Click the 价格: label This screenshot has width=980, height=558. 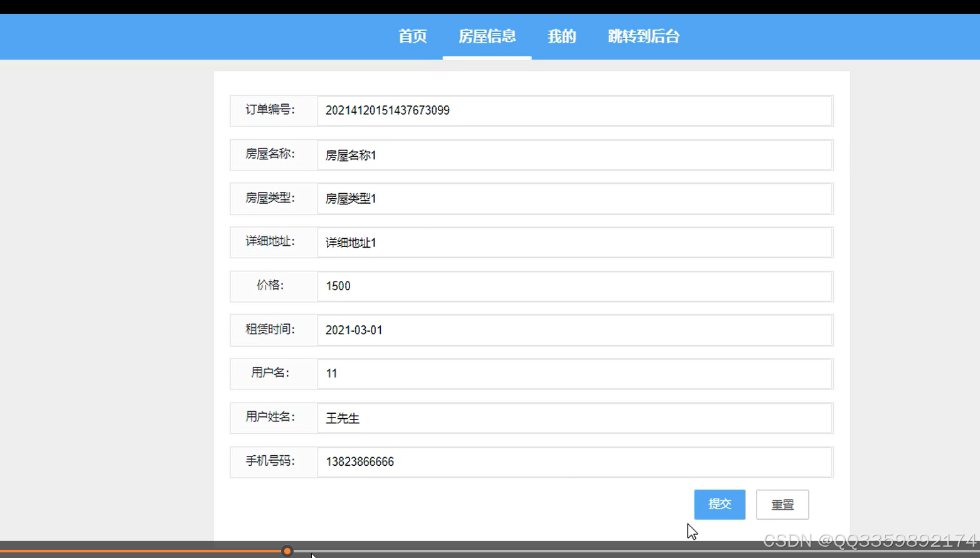[270, 285]
